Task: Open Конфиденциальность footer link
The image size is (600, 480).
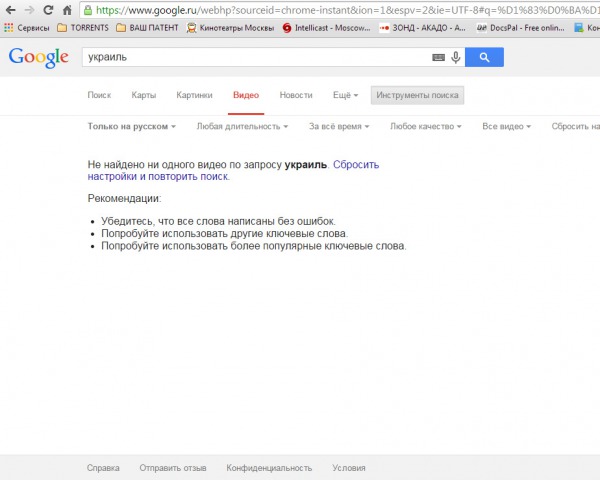Action: pyautogui.click(x=269, y=468)
